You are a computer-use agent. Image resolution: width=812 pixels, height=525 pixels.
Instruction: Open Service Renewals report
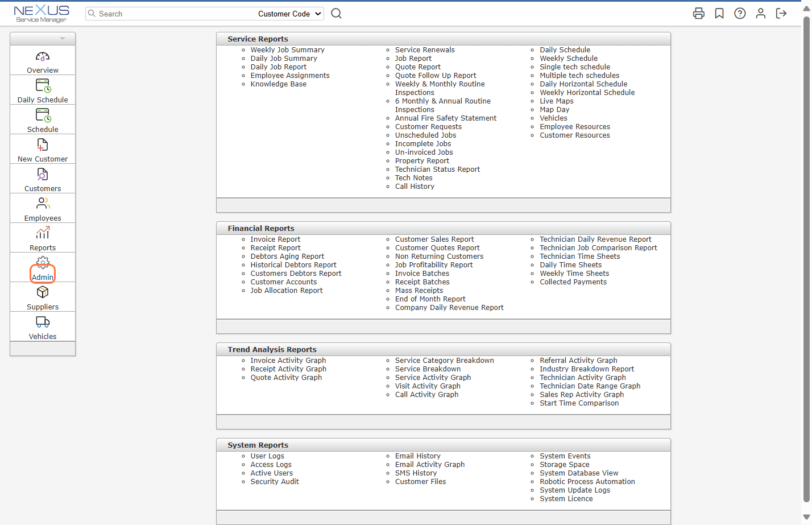(x=425, y=50)
